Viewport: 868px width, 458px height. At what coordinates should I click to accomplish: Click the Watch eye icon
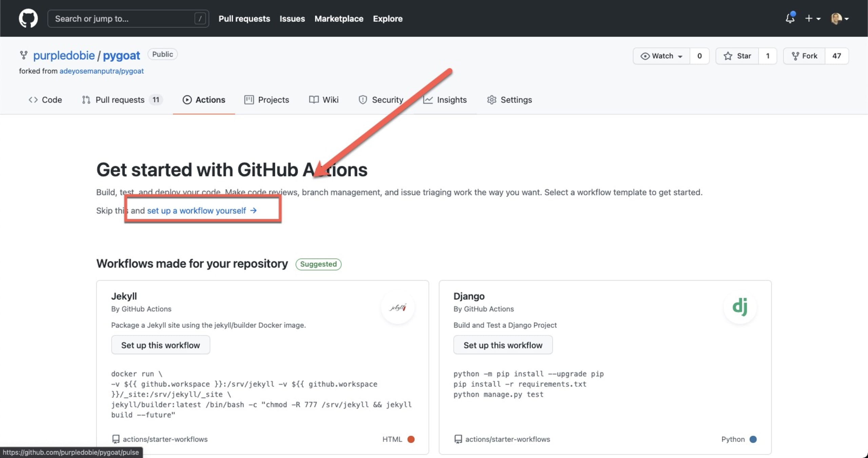pos(645,56)
